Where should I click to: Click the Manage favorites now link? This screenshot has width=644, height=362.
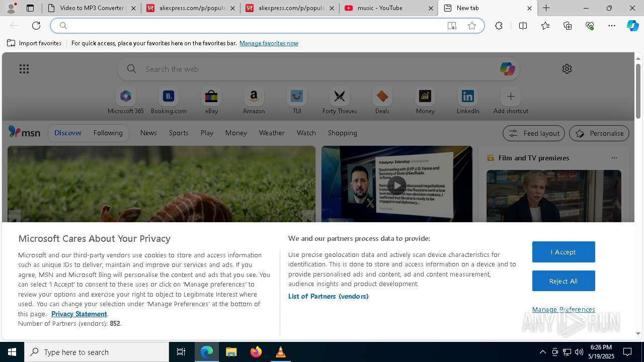click(269, 43)
